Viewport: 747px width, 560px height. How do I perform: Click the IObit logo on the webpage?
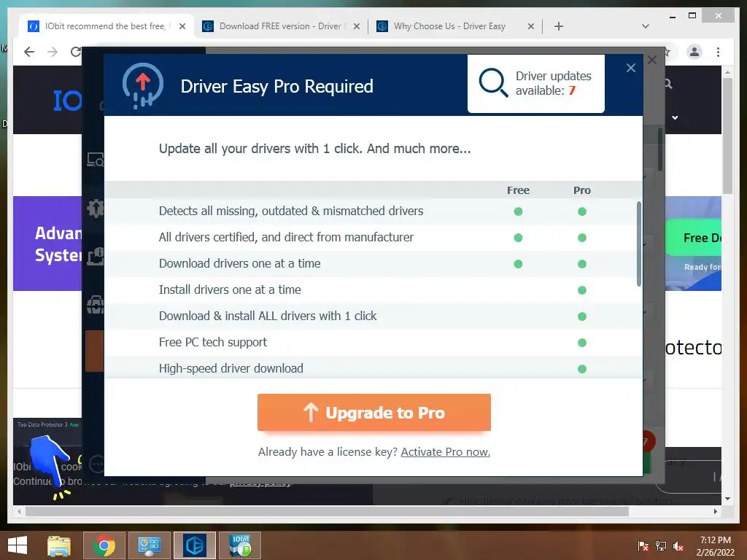pyautogui.click(x=66, y=101)
